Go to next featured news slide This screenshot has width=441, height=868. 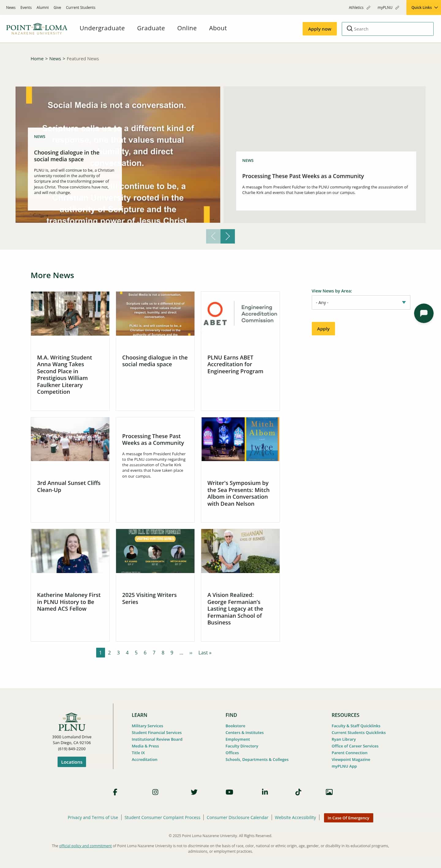tap(228, 236)
